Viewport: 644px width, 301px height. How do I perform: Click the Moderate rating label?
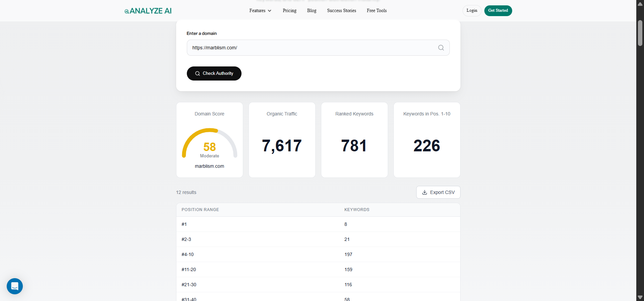(x=210, y=156)
